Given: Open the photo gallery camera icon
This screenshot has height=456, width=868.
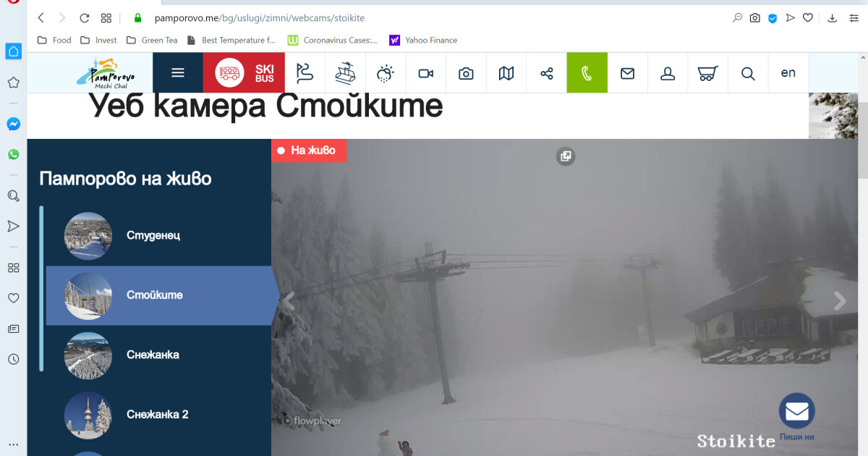Looking at the screenshot, I should pyautogui.click(x=466, y=73).
